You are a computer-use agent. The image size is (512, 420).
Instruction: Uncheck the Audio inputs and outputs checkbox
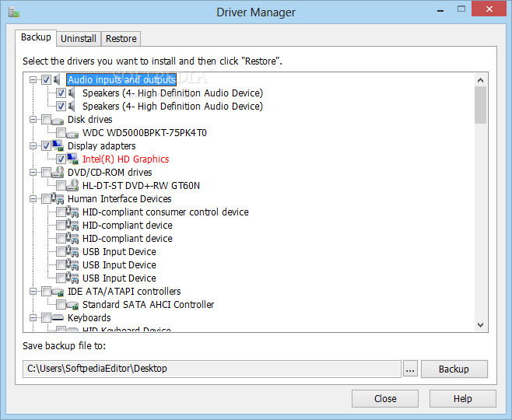(46, 79)
